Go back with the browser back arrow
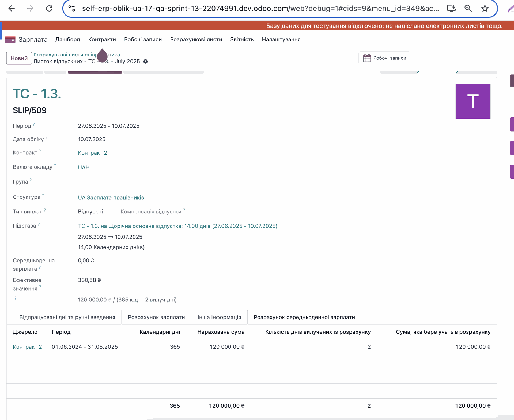The height and width of the screenshot is (420, 514). coord(12,9)
